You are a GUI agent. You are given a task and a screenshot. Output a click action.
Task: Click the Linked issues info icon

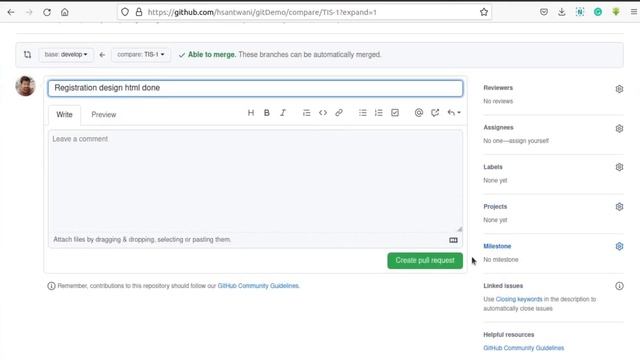619,286
